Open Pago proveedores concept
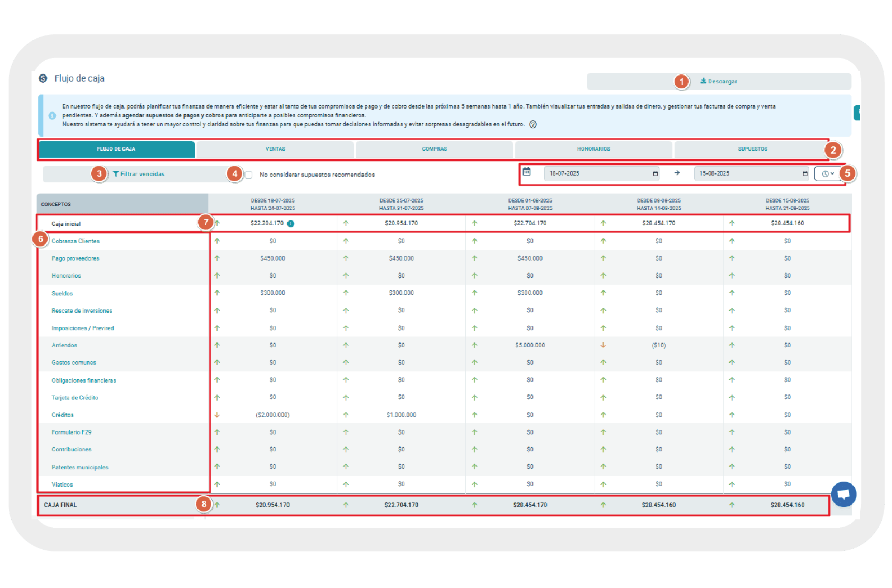 [x=75, y=258]
